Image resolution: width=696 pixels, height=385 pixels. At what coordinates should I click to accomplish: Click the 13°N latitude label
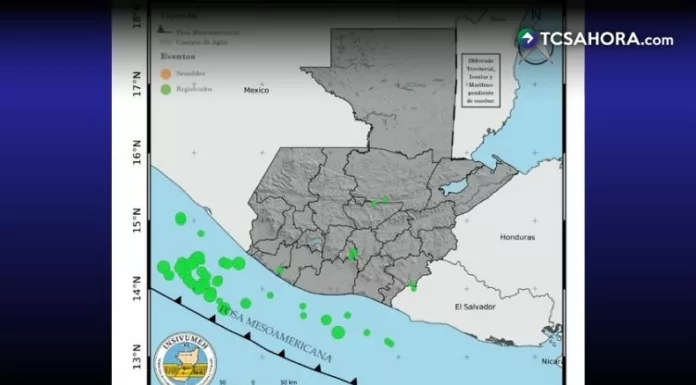click(x=137, y=357)
